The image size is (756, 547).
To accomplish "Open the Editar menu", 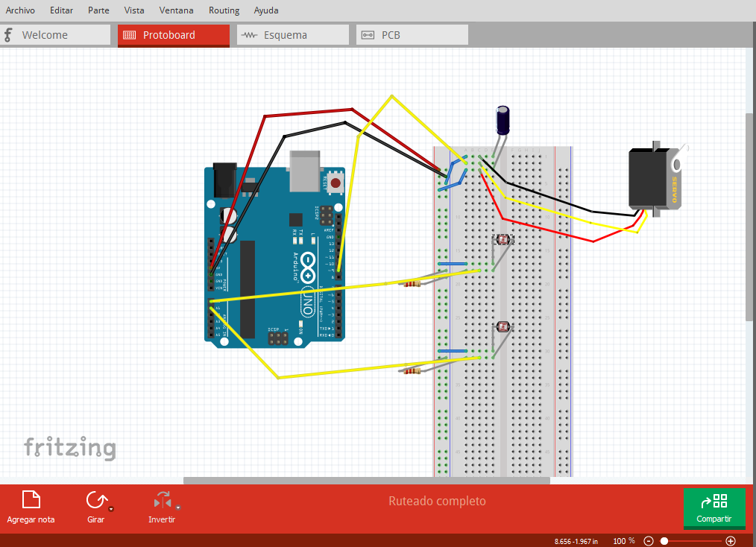I will tap(61, 10).
